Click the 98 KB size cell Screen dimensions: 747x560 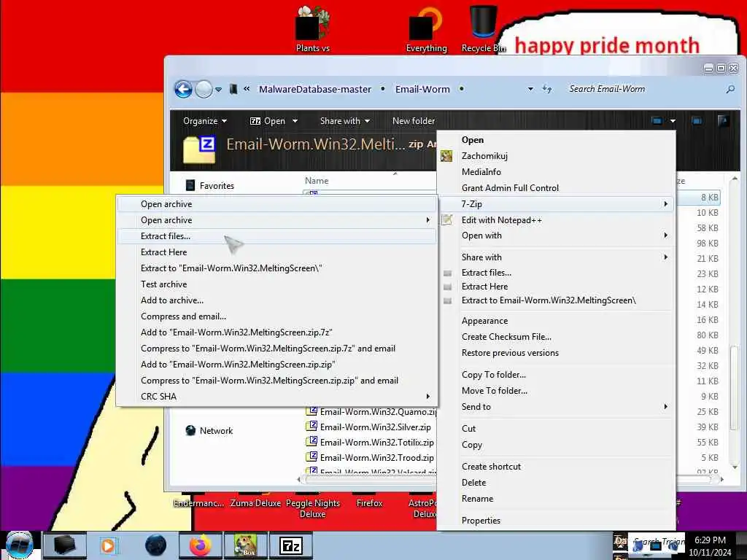point(708,244)
